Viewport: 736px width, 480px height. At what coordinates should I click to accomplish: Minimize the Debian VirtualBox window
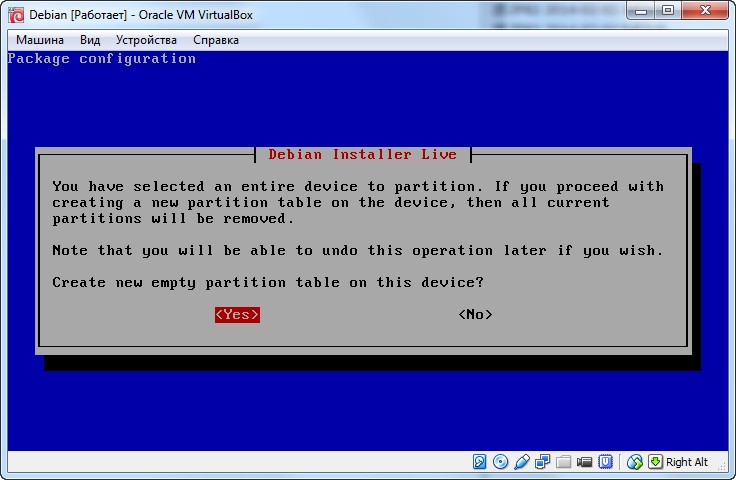640,10
